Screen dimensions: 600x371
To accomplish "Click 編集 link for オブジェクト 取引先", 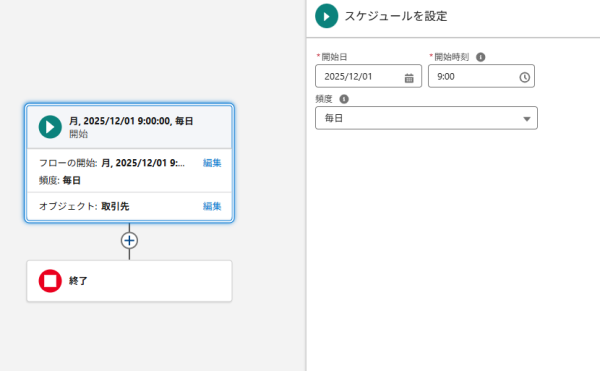I will tap(212, 206).
